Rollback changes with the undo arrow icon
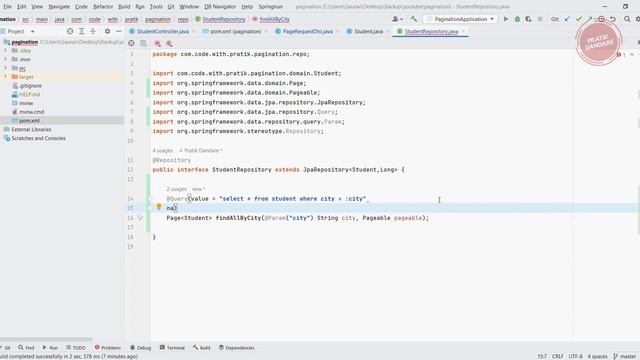640x360 pixels. click(613, 19)
